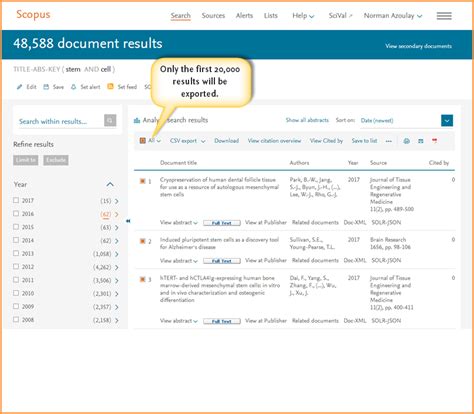The width and height of the screenshot is (474, 414).
Task: Uncheck the first document result checkbox
Action: tap(142, 181)
